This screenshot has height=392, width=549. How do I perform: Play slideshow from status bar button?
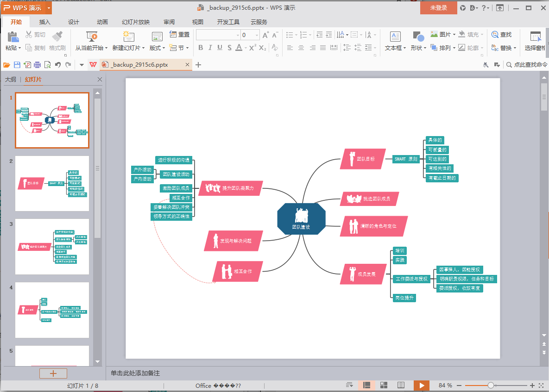pos(422,386)
